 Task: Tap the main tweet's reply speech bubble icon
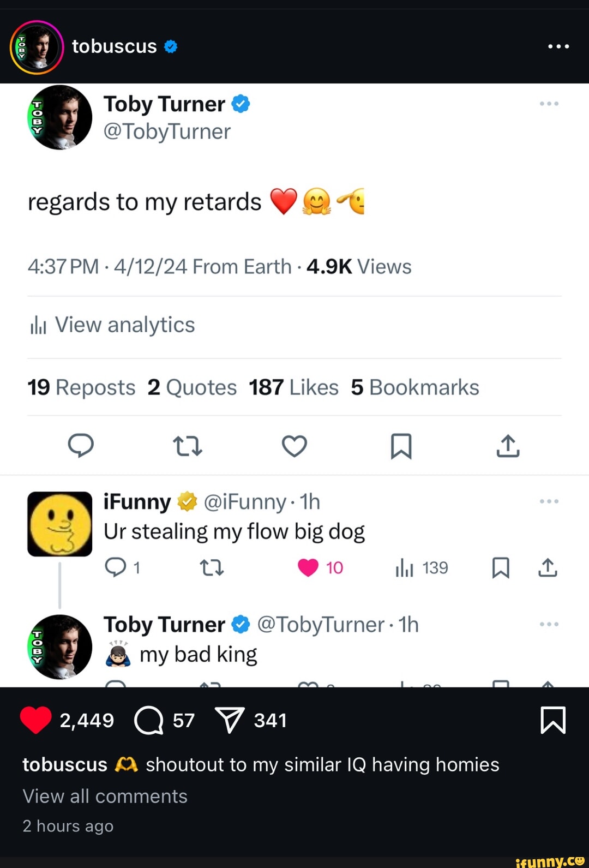[81, 445]
